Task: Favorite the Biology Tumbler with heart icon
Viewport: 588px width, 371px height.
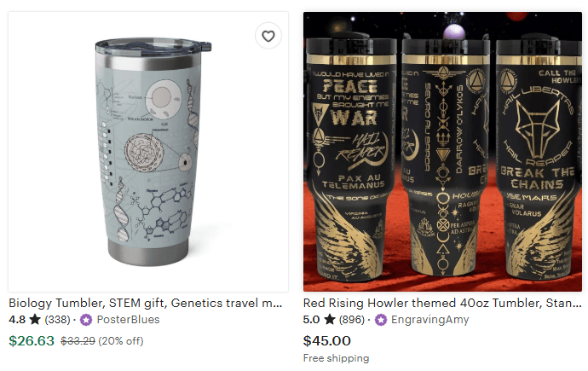Action: coord(268,36)
